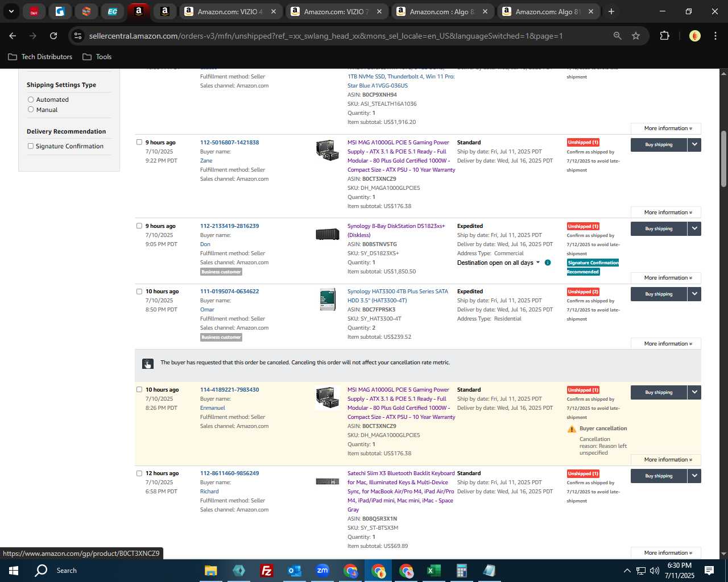Launch FileZilla from the taskbar
The image size is (728, 582).
click(266, 571)
